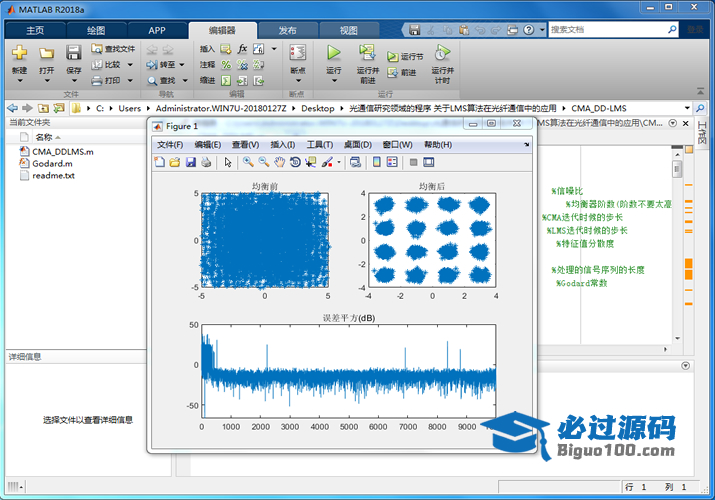
Task: Click the green Run (运行) button
Action: point(334,53)
